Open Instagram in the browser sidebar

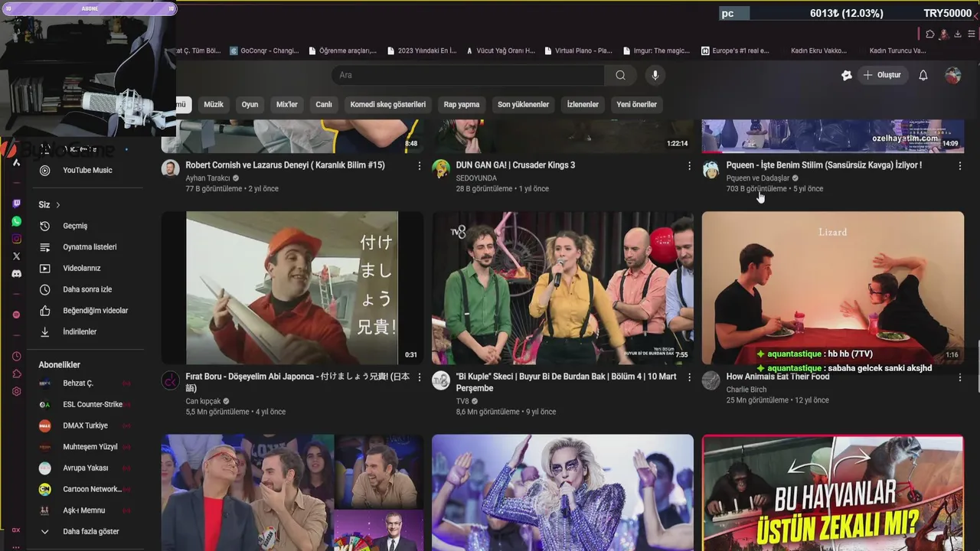(17, 239)
